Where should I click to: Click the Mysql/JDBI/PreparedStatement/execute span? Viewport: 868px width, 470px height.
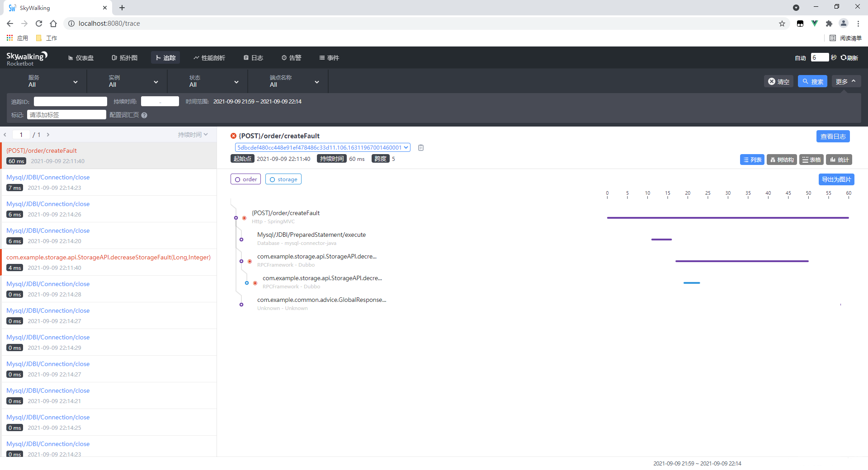pyautogui.click(x=311, y=235)
